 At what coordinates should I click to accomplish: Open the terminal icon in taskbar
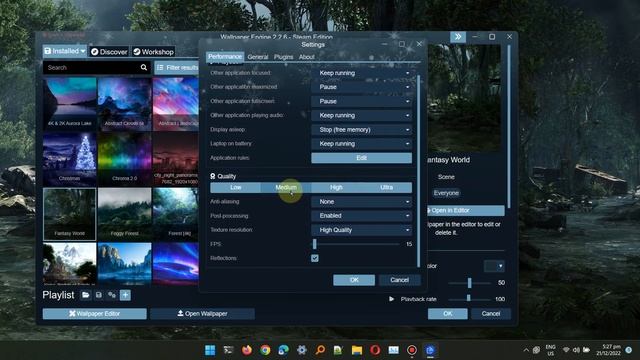[229, 350]
